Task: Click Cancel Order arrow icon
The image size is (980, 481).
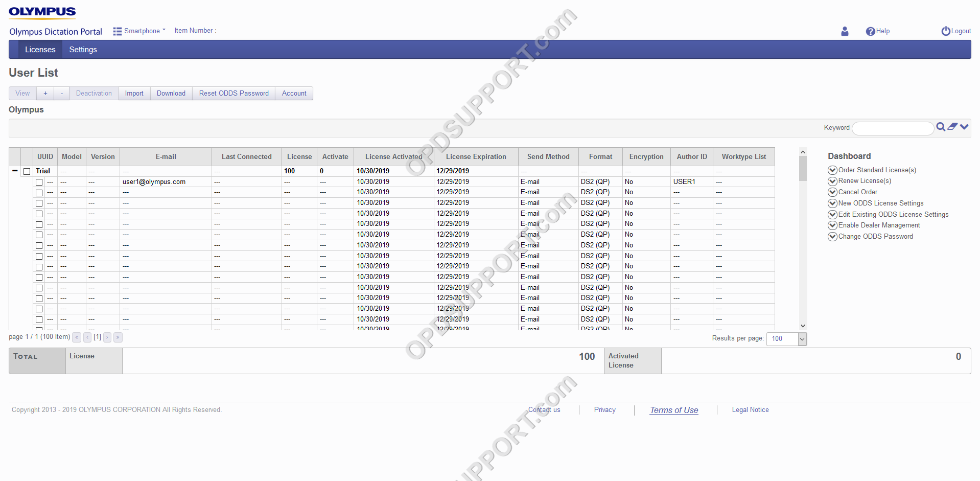Action: [x=832, y=192]
